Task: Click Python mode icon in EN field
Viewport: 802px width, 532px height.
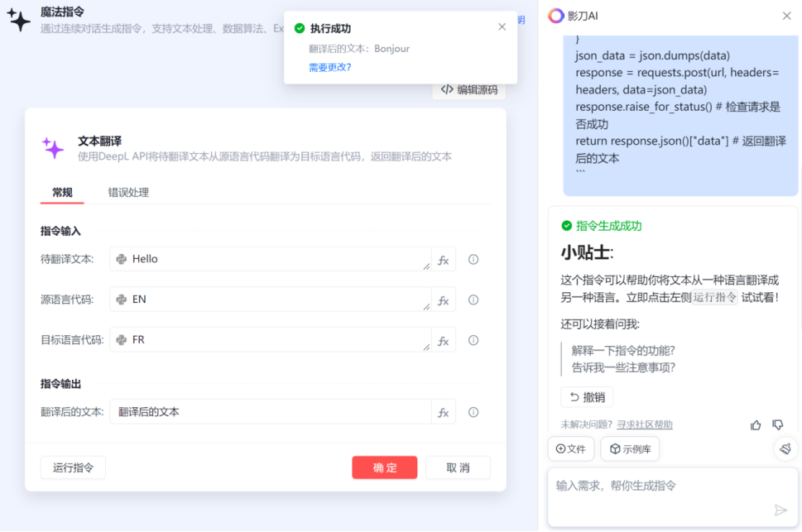Action: click(x=121, y=300)
